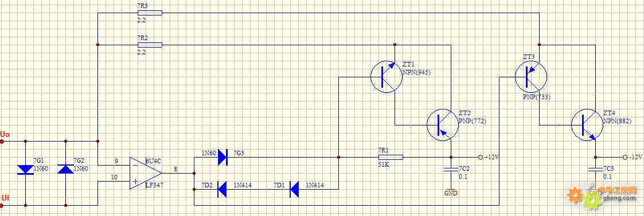Click the 7G3 1N60 diode symbol
This screenshot has height=216, width=644.
[222, 157]
